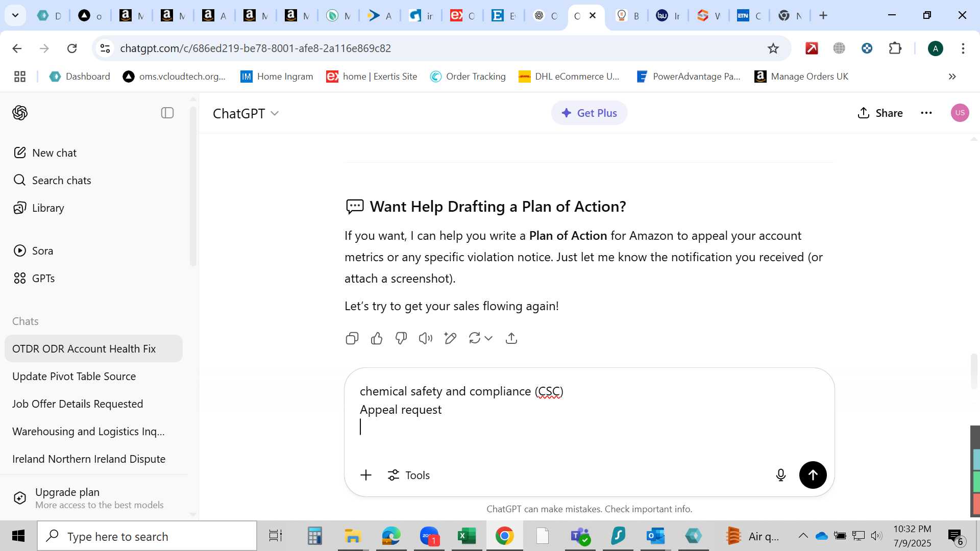Open the tab search dropdown arrow
980x551 pixels.
tap(15, 15)
